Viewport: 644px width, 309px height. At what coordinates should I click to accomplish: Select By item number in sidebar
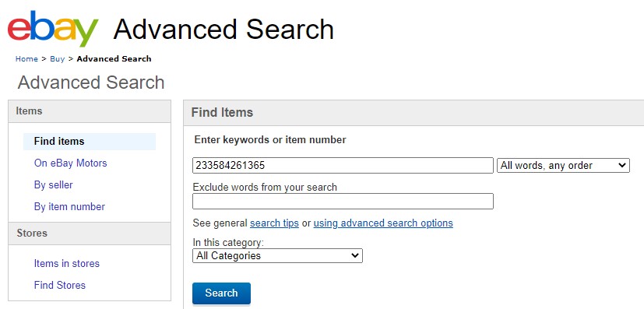point(69,206)
